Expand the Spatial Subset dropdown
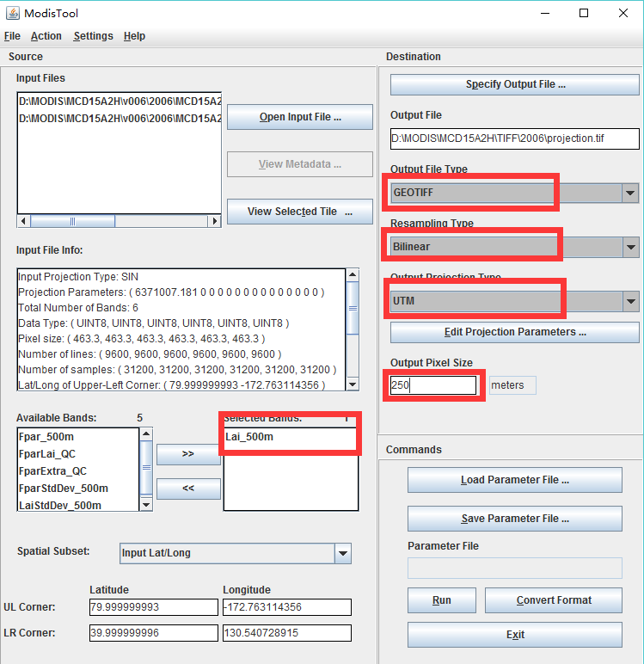Image resolution: width=644 pixels, height=664 pixels. [x=342, y=554]
